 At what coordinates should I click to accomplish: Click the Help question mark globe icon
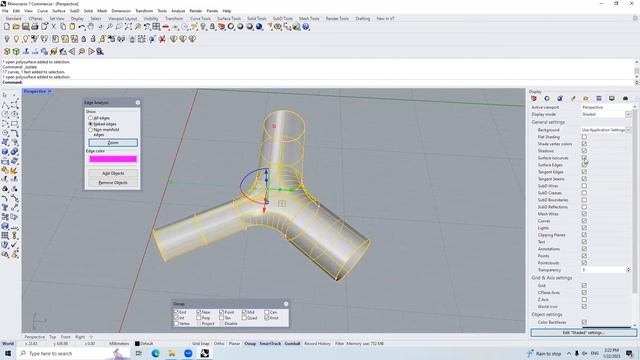click(306, 27)
